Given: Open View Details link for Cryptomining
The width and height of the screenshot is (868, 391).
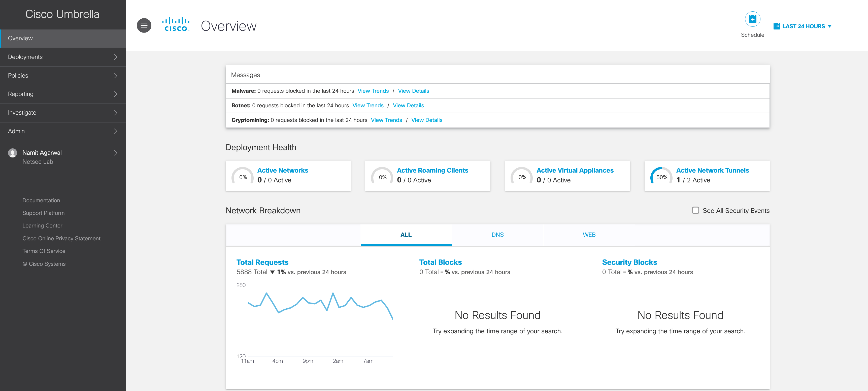Looking at the screenshot, I should tap(426, 120).
